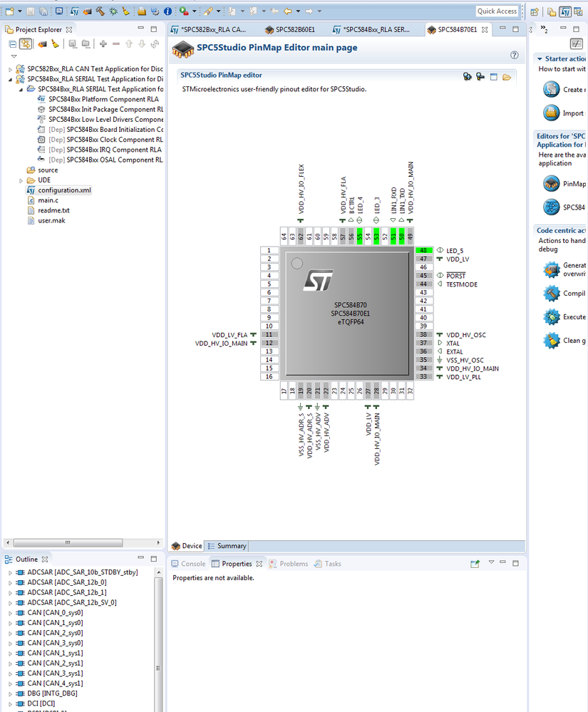This screenshot has width=588, height=712.
Task: Open the Console view tab
Action: click(188, 564)
